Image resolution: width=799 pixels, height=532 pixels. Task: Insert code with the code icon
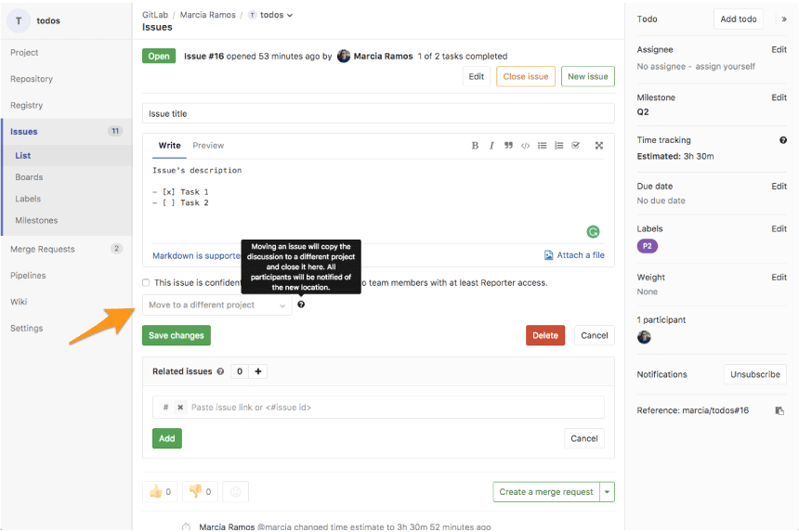(x=525, y=146)
